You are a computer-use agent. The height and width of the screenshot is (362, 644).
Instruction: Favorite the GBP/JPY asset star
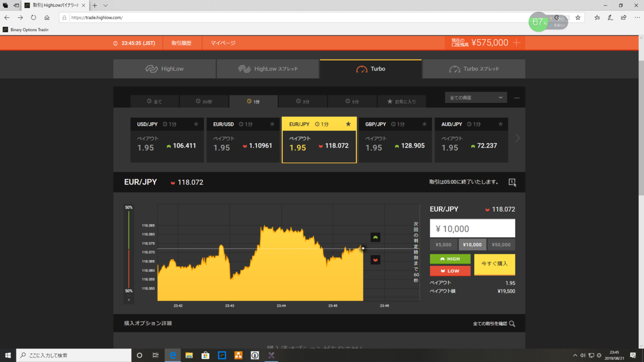425,124
